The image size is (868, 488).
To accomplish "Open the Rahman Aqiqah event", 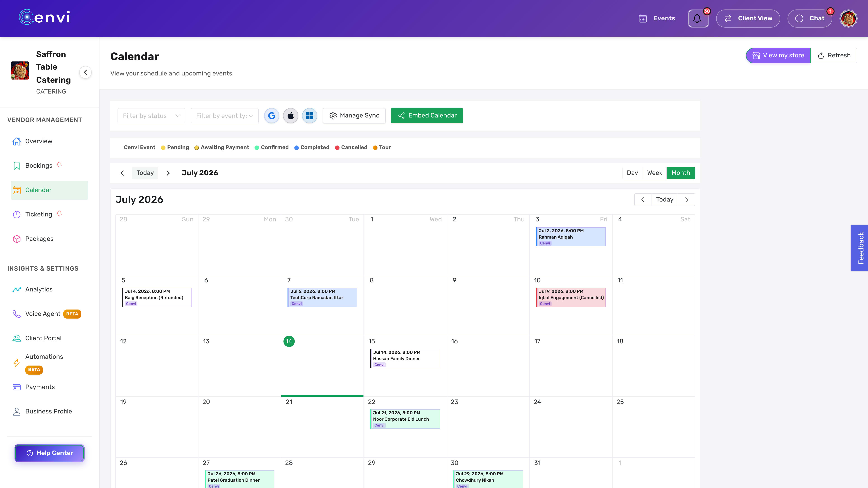I will point(571,237).
